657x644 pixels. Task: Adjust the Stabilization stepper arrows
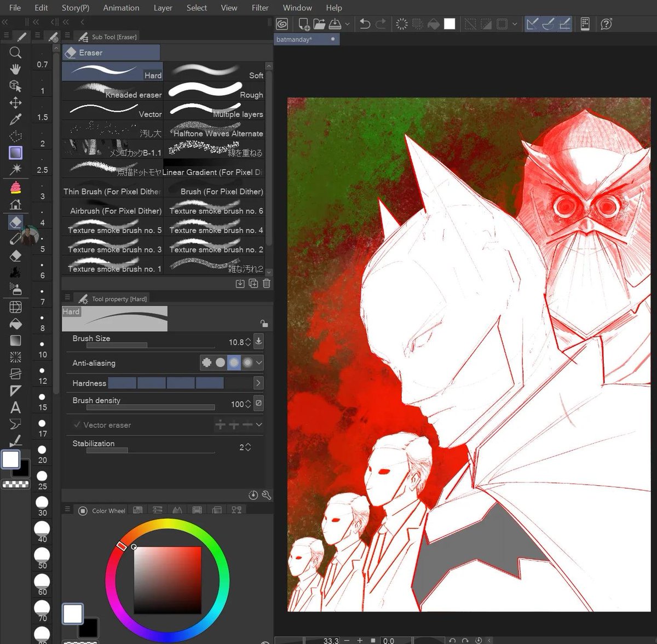[x=248, y=447]
